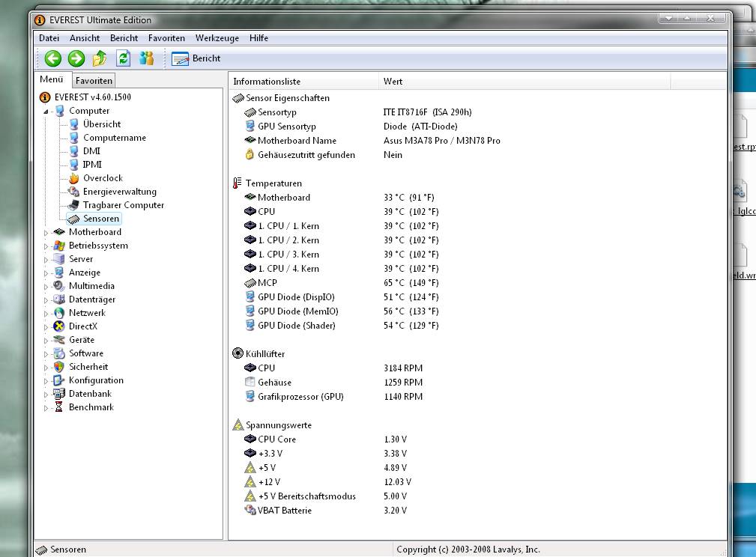
Task: Open the Favoriten menu in the menu bar
Action: (166, 38)
